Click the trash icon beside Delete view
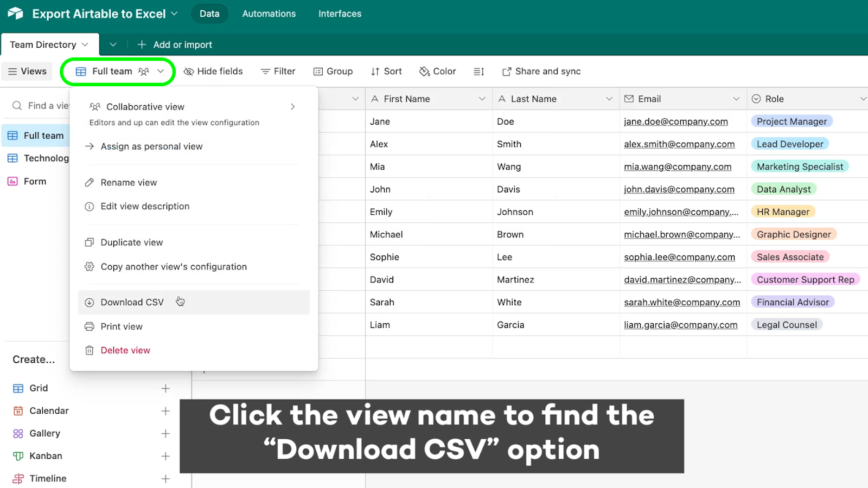Screen dimensions: 868x488 [x=90, y=350]
